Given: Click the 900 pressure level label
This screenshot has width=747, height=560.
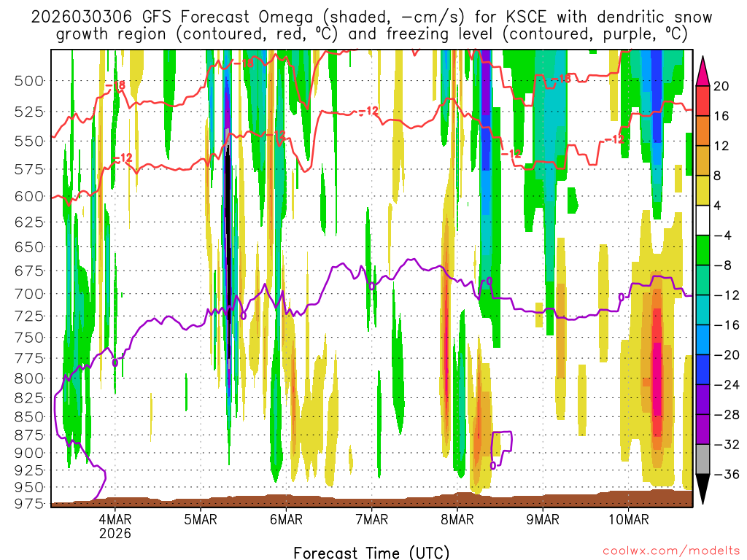Looking at the screenshot, I should point(28,453).
